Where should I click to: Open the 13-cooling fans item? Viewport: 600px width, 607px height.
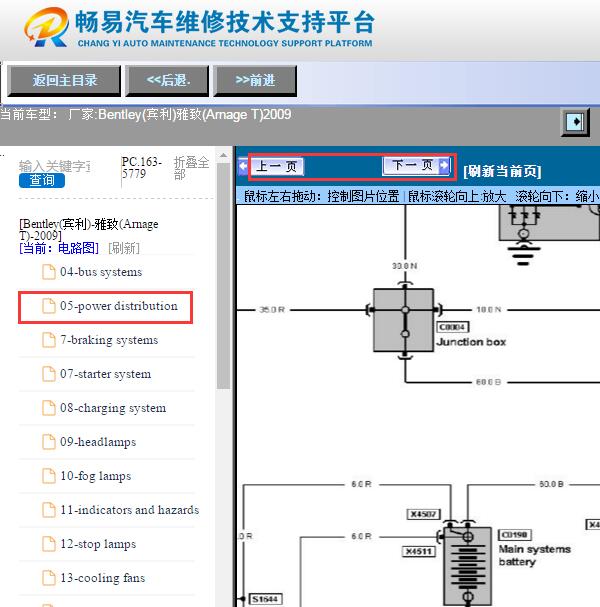pos(103,578)
